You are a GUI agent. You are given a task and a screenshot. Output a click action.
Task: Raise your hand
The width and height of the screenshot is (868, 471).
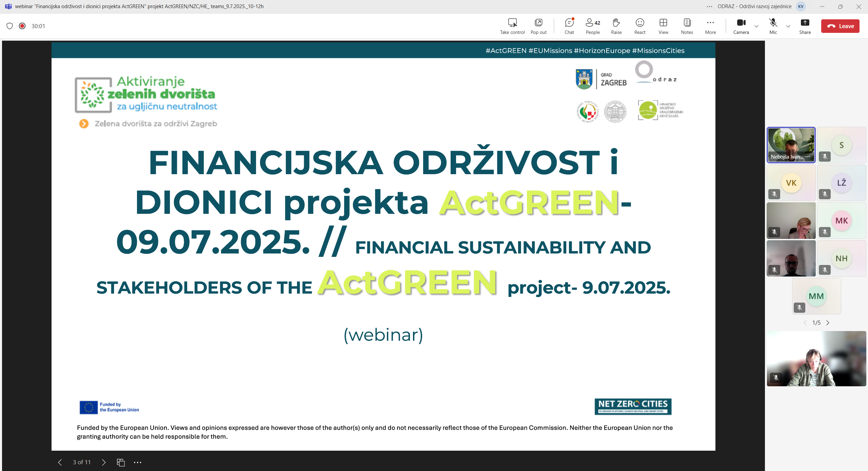click(x=616, y=26)
